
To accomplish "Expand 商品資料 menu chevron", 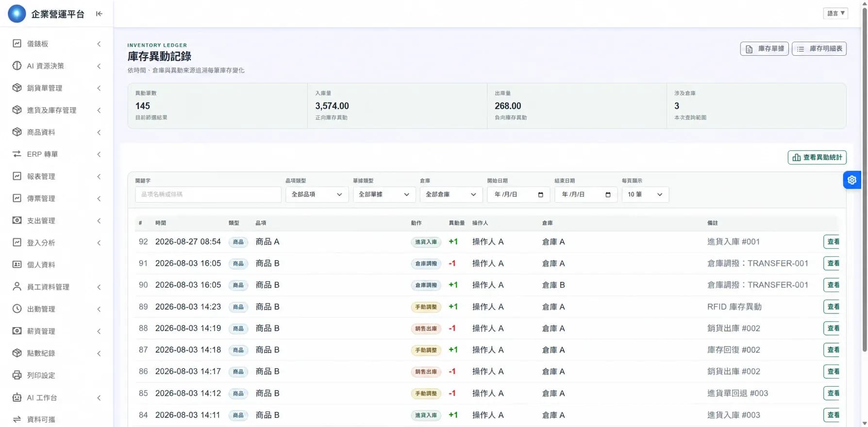I will click(x=99, y=132).
